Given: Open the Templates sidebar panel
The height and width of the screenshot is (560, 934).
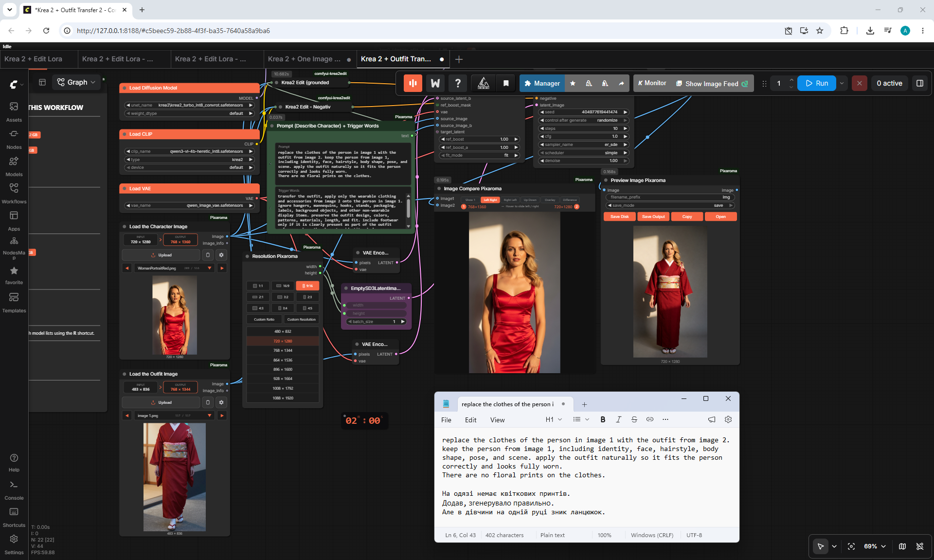Looking at the screenshot, I should coord(14,302).
